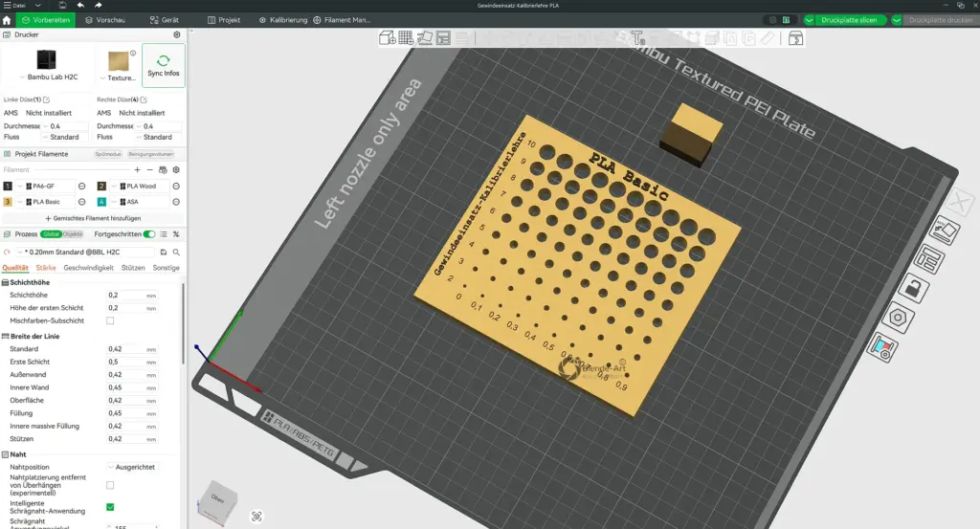Click the Spülmodus button
This screenshot has width=980, height=529.
point(108,154)
